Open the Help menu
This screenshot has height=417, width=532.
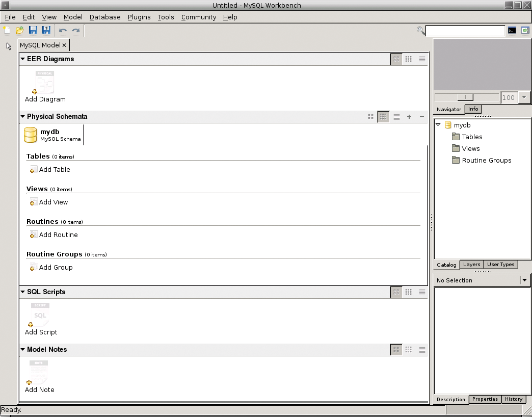point(230,17)
